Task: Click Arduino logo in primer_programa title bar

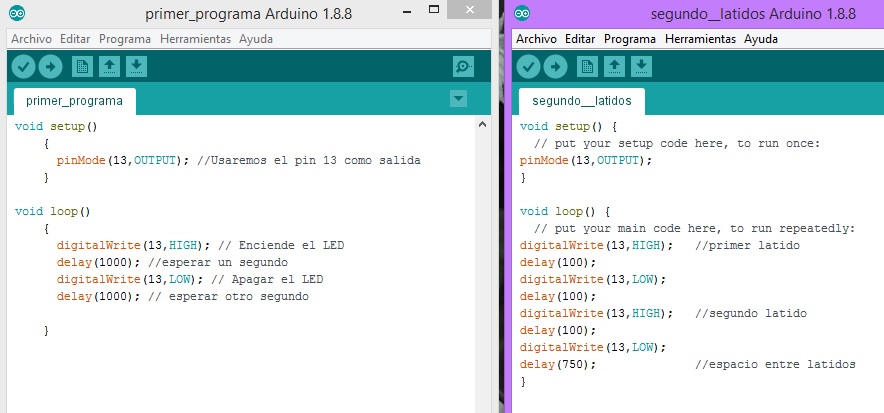Action: (x=17, y=14)
